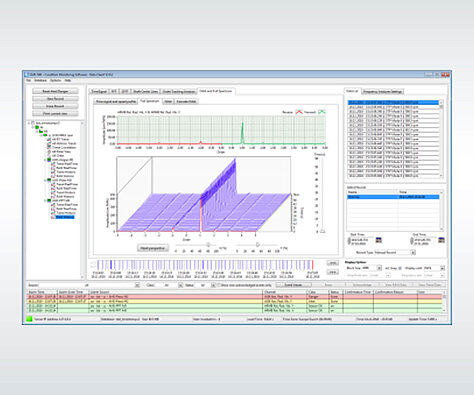Viewport: 474px width, 395px height.
Task: Switch to the Full Spectrum tab
Action: 150,101
